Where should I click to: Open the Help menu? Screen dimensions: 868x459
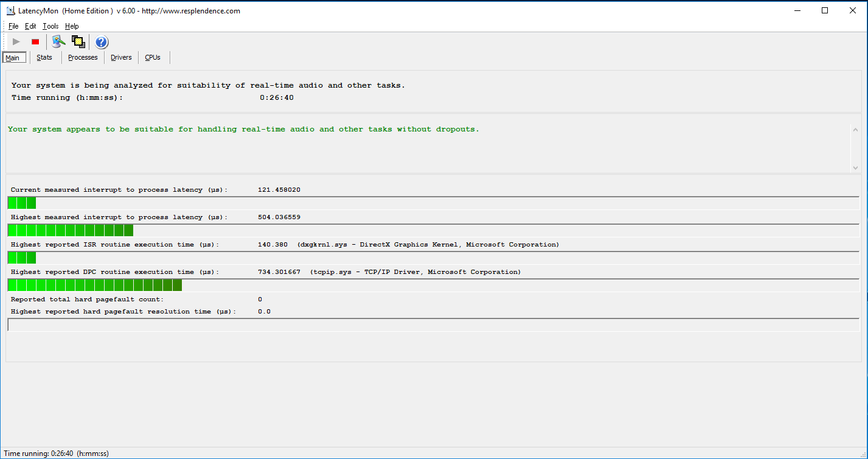[72, 26]
